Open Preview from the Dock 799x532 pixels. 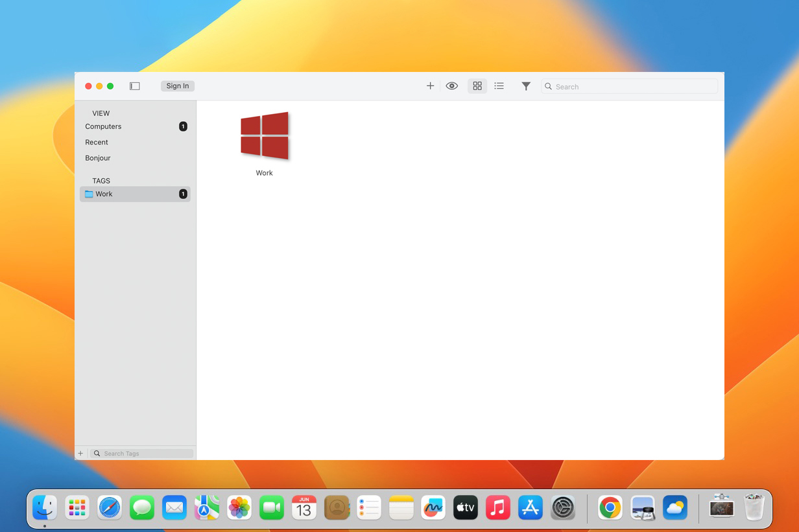pyautogui.click(x=643, y=507)
